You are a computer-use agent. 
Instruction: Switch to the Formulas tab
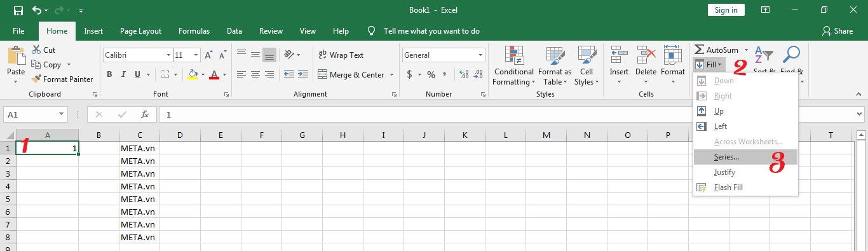click(194, 31)
